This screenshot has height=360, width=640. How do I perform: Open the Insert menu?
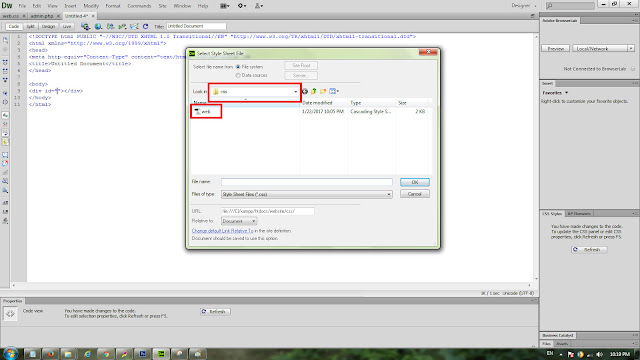tap(70, 6)
